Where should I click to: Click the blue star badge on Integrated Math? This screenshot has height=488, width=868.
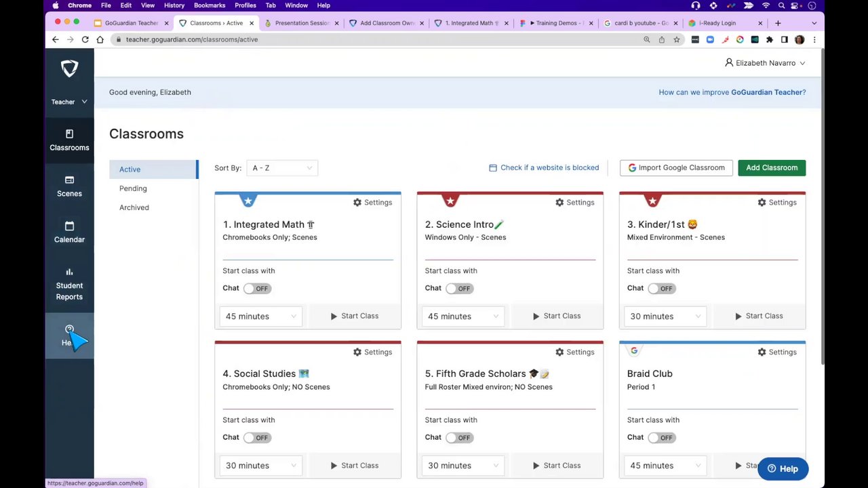tap(248, 201)
